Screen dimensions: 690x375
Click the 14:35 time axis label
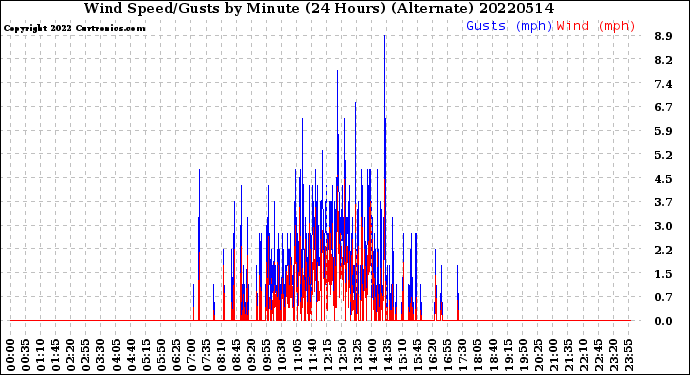387,355
